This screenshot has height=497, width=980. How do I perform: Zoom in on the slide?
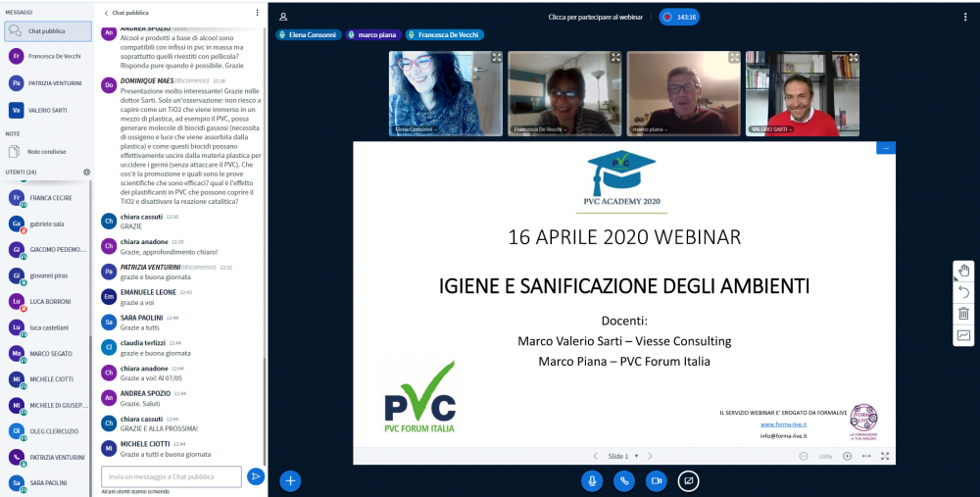846,456
